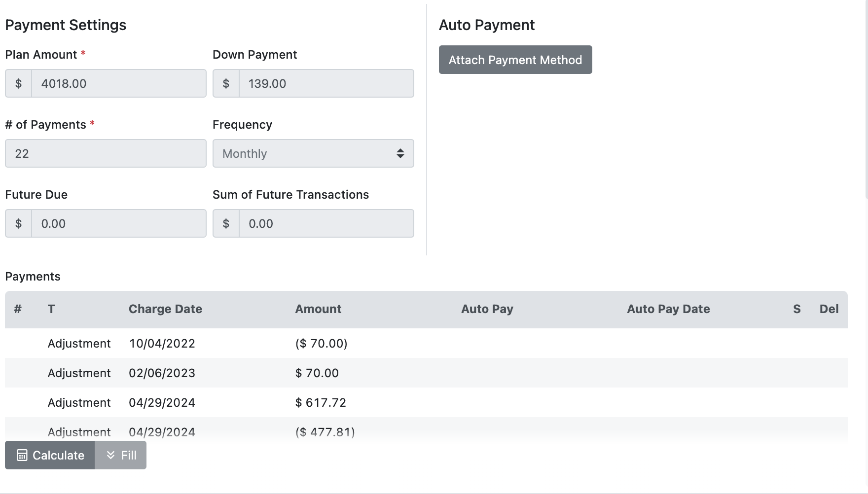Image resolution: width=868 pixels, height=494 pixels.
Task: Focus the Down Payment field 139.00
Action: (326, 83)
